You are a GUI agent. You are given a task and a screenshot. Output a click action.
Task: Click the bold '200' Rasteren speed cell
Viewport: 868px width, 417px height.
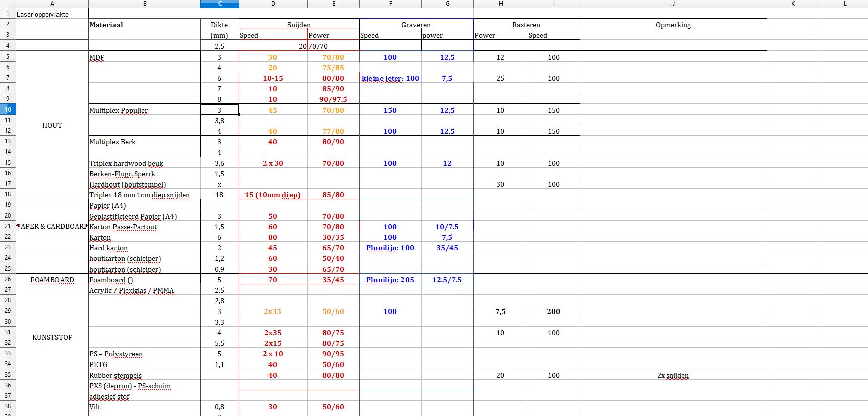click(553, 311)
